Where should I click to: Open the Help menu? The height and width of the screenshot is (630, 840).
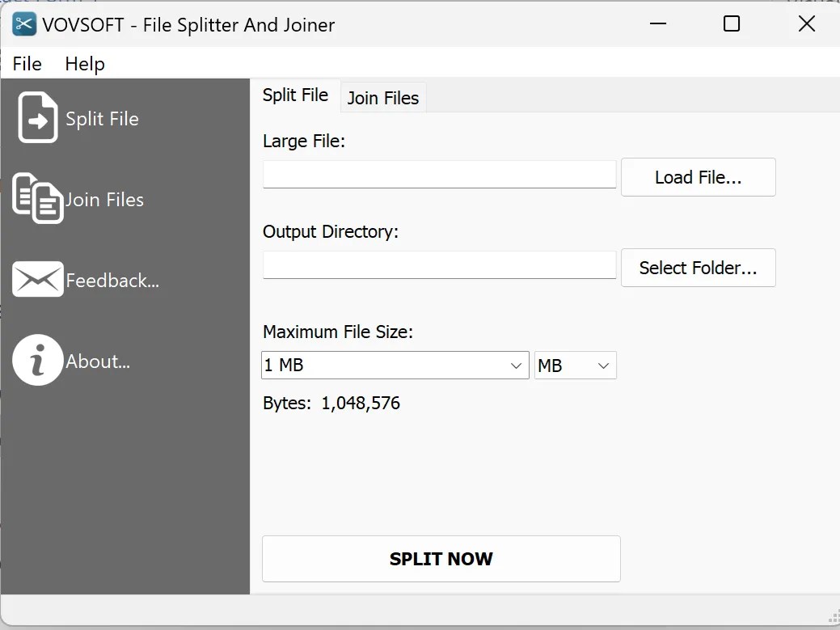click(84, 63)
